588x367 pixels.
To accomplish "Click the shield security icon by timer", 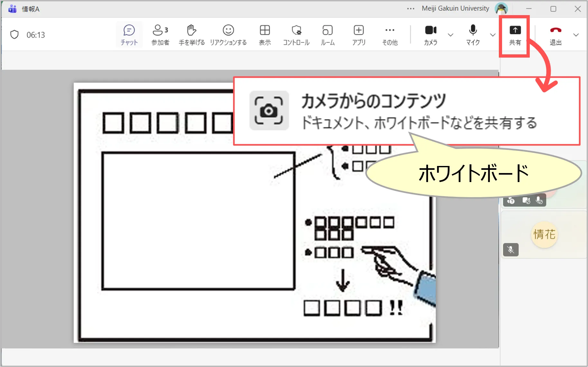I will point(14,35).
